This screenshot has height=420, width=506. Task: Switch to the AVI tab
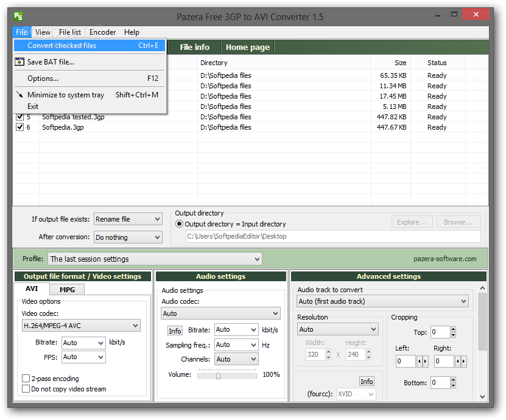click(x=32, y=289)
